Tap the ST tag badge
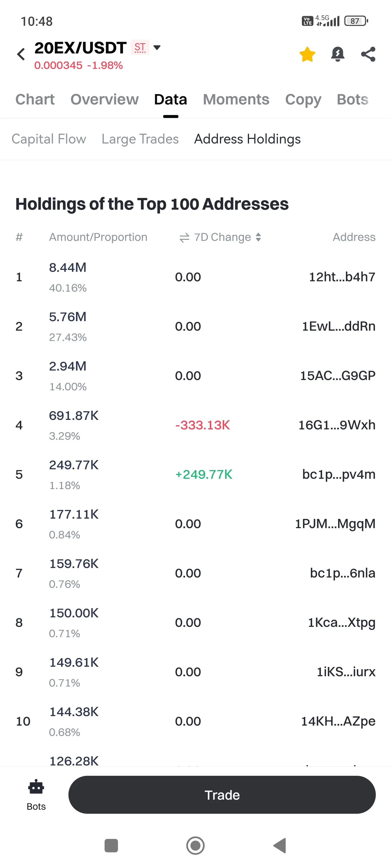The width and height of the screenshot is (391, 868). point(140,47)
